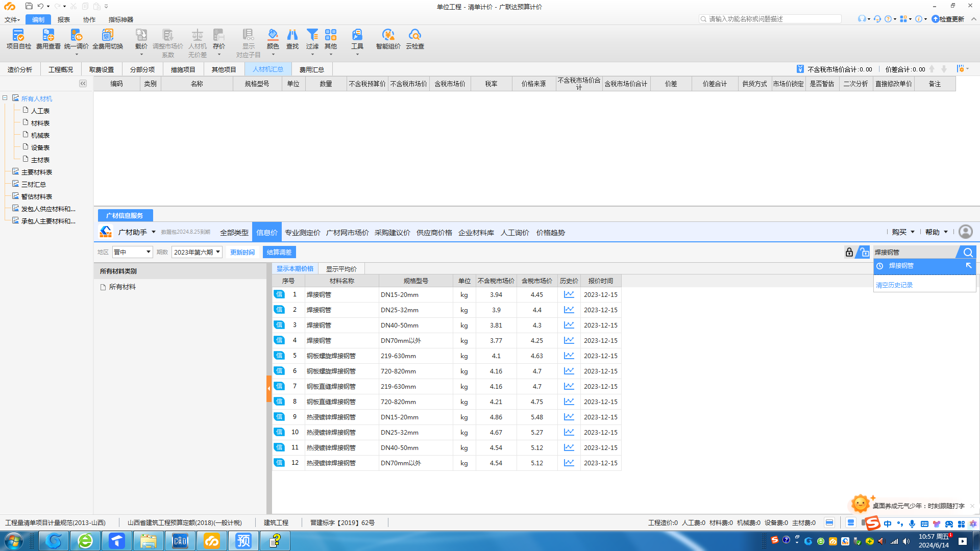The height and width of the screenshot is (551, 980).
Task: Click the 智能组价 icon
Action: pos(388,39)
